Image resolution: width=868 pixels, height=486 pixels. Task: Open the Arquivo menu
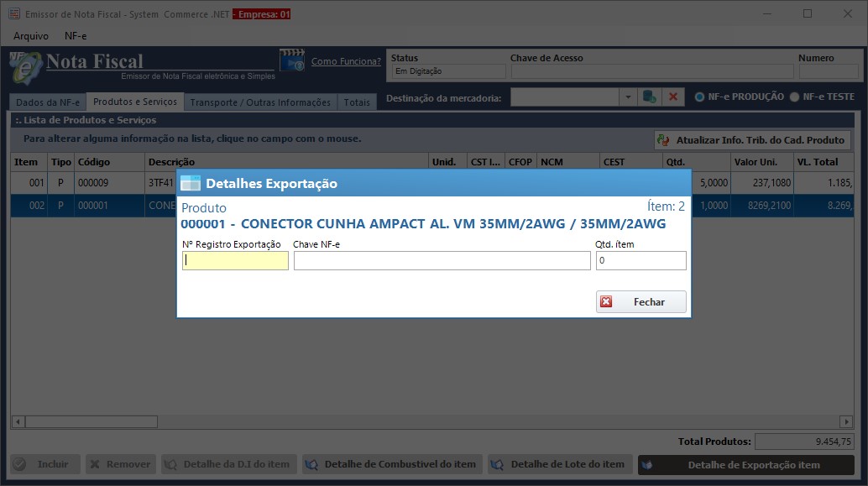click(31, 35)
